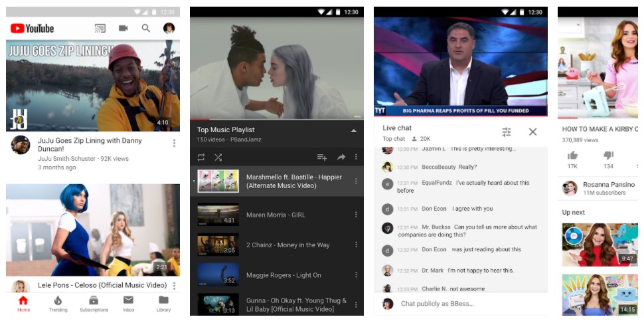
Task: Open more options for Lele Pons Celoso video
Action: [174, 286]
